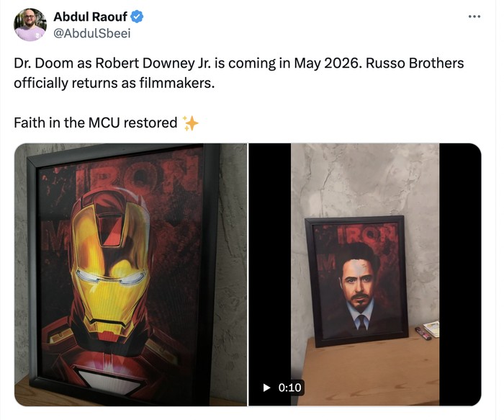504x420 pixels.
Task: Click the black bar right of video
Action: (459, 274)
